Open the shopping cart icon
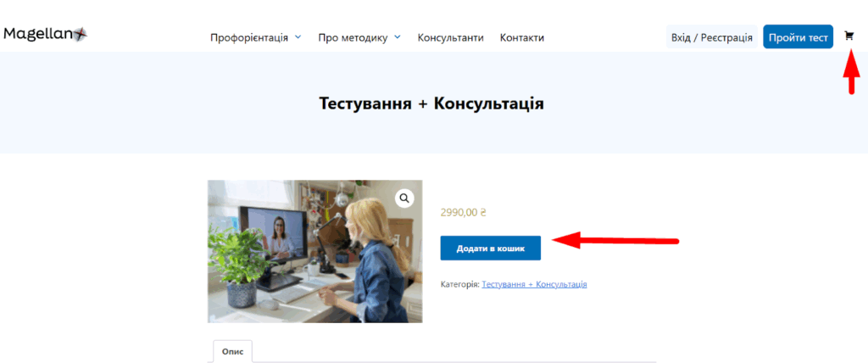 pos(849,36)
